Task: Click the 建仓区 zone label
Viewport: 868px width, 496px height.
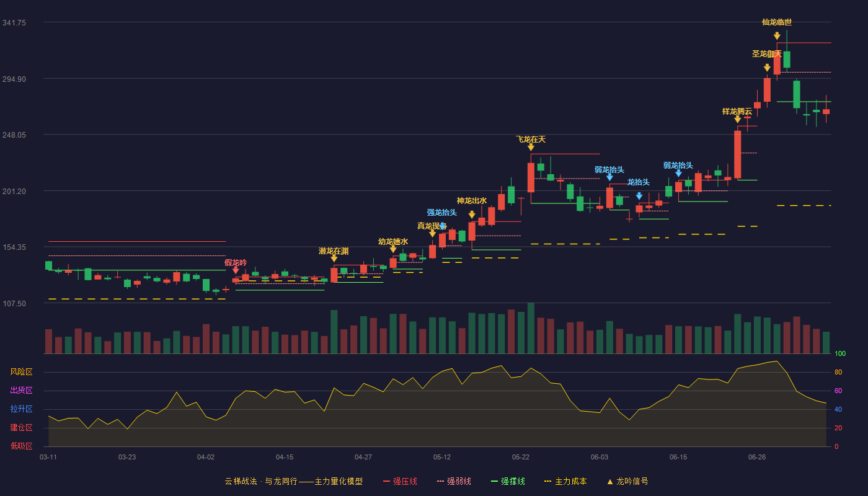Action: [21, 428]
